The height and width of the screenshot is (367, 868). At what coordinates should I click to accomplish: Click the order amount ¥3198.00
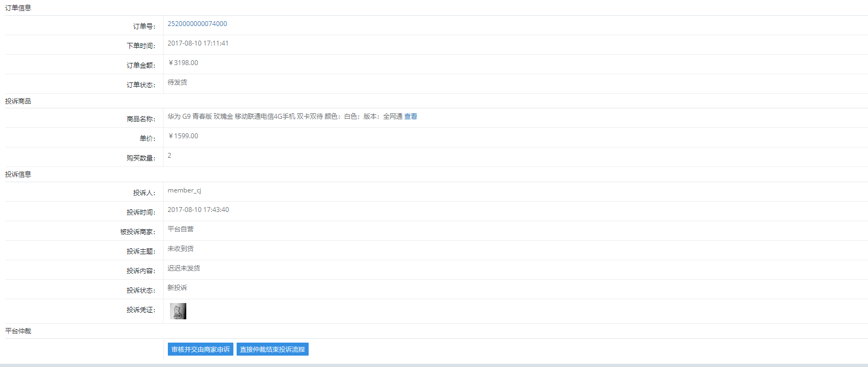coord(183,63)
